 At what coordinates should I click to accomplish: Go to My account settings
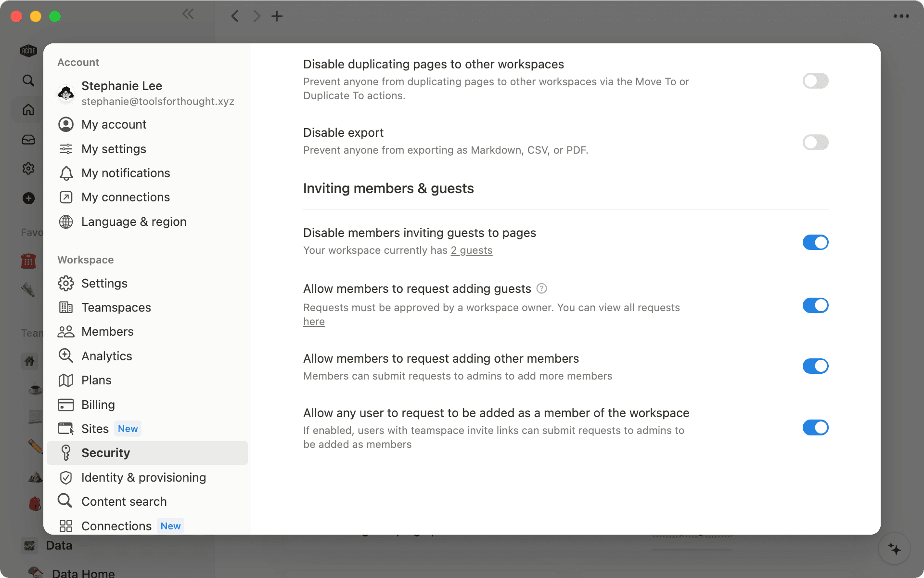pos(114,124)
